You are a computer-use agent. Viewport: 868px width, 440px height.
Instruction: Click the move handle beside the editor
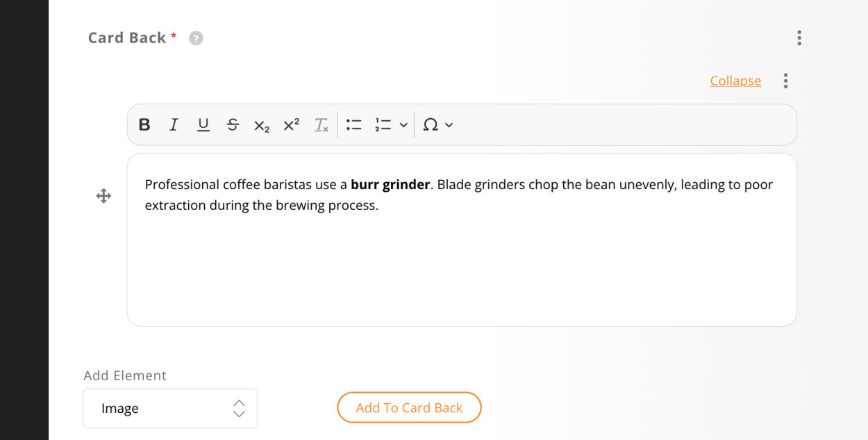tap(103, 196)
